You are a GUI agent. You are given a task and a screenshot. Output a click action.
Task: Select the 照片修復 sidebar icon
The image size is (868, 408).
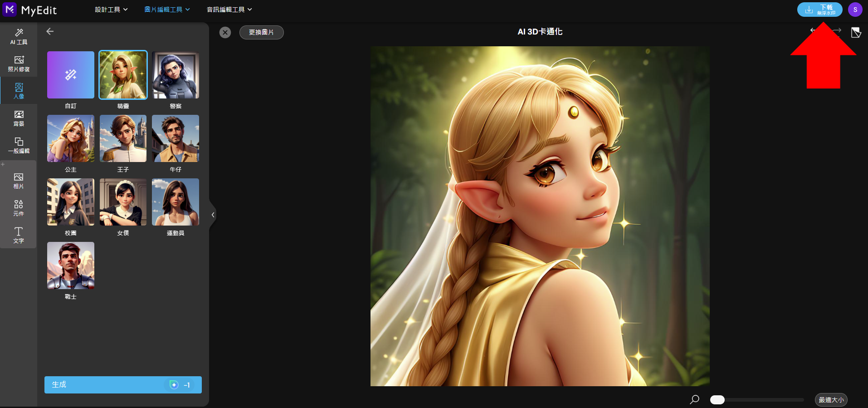[x=19, y=64]
